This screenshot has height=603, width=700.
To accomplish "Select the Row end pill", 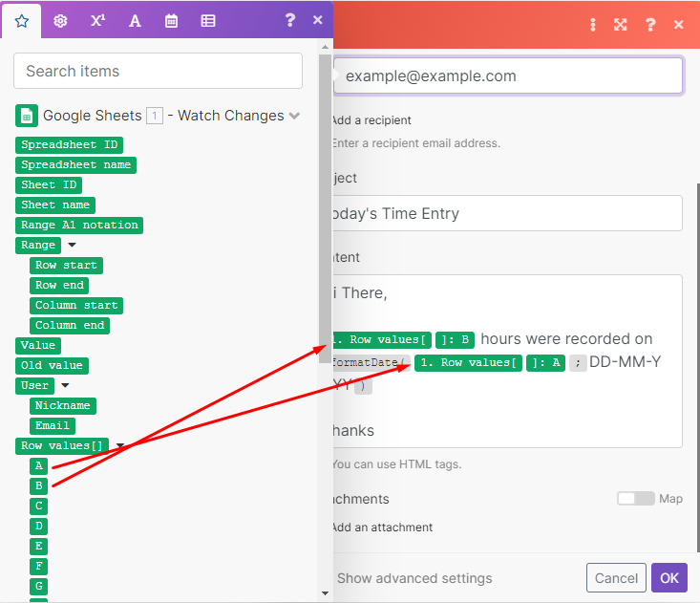I will [59, 286].
